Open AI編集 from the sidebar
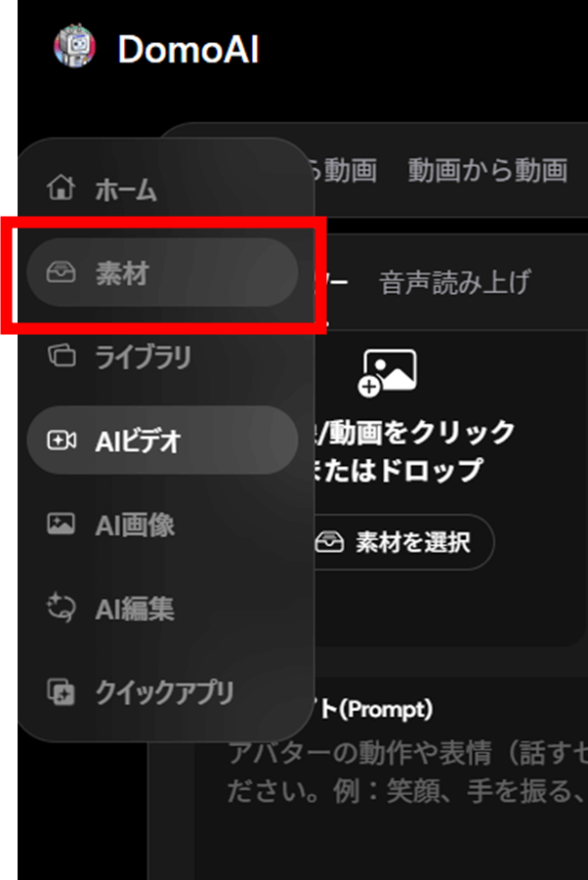 [x=163, y=608]
